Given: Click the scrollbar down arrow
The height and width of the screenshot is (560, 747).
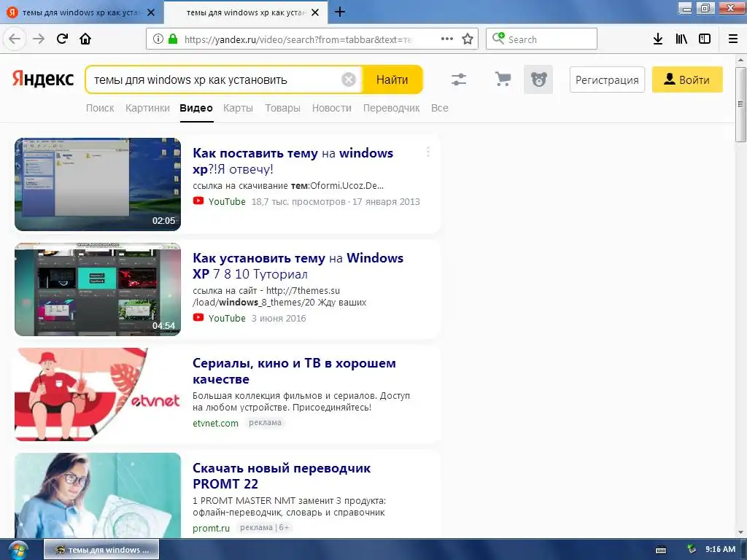Looking at the screenshot, I should (740, 532).
